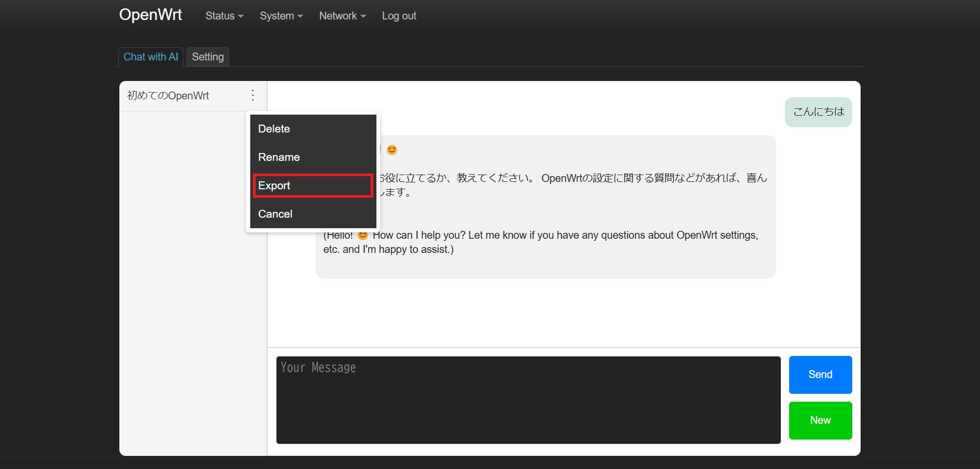Click the smiley emoji after '(Hello!'
This screenshot has height=469, width=980.
tap(363, 235)
